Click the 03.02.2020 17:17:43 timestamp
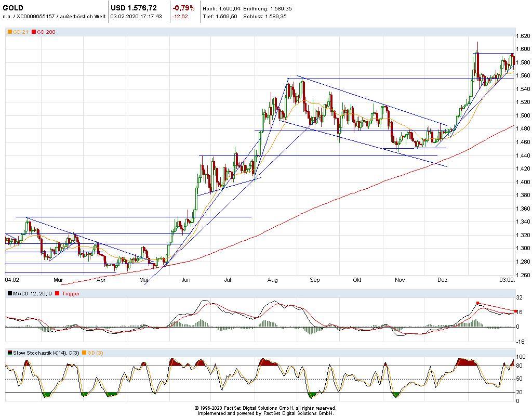Image resolution: width=532 pixels, height=416 pixels. tap(136, 16)
